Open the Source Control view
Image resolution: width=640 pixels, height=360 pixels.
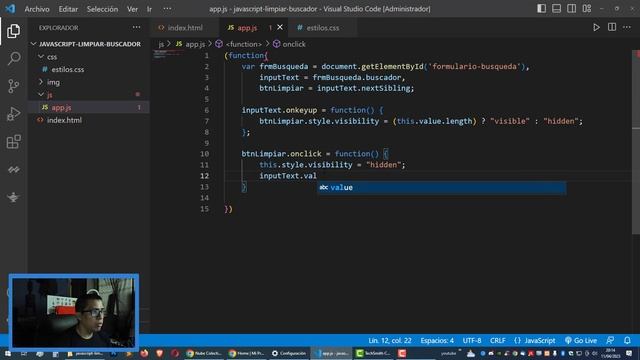click(13, 86)
